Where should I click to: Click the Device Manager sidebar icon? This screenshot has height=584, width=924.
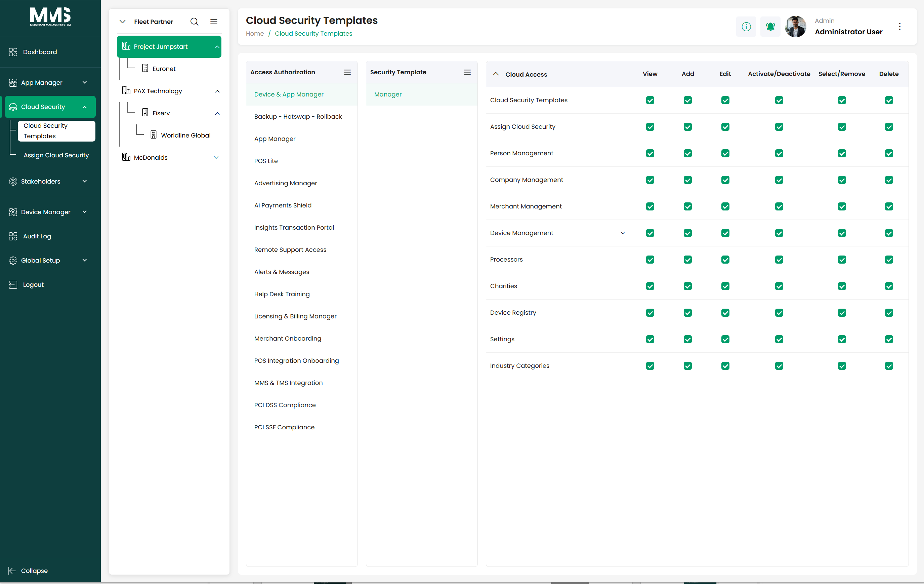point(13,212)
